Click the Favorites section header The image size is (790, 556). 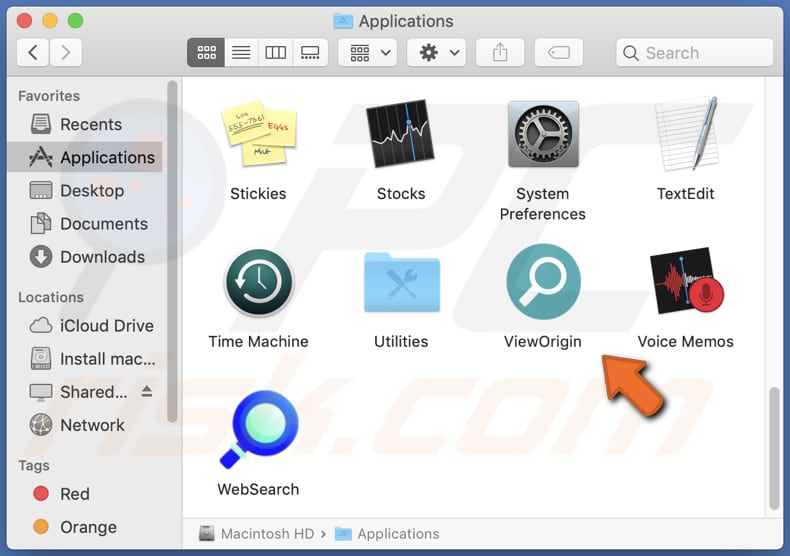49,96
